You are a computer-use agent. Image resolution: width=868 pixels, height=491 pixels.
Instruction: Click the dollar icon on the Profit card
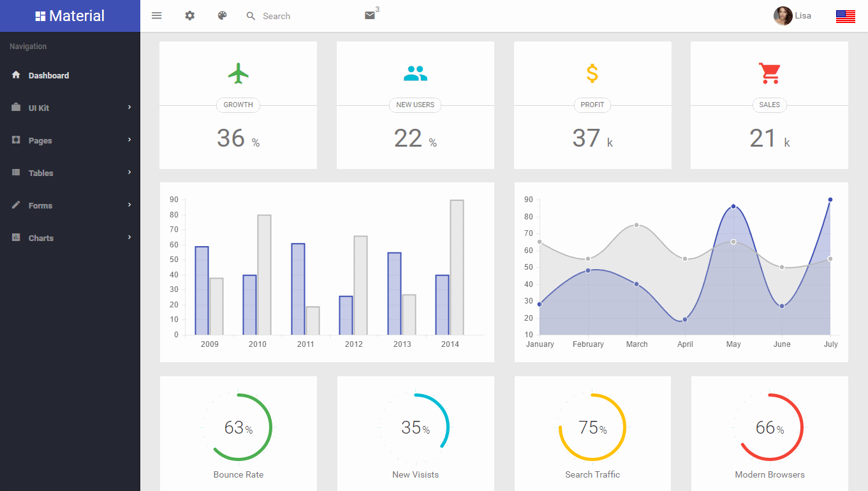[592, 72]
